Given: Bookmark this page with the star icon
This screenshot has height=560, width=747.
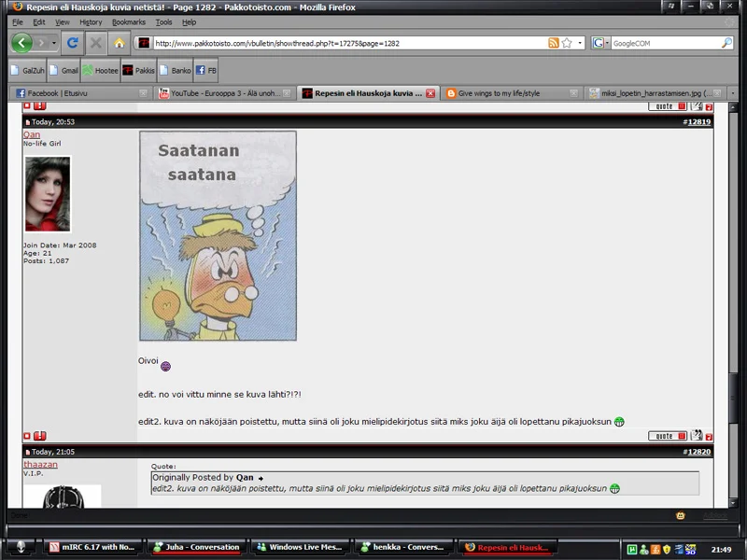Looking at the screenshot, I should 567,43.
